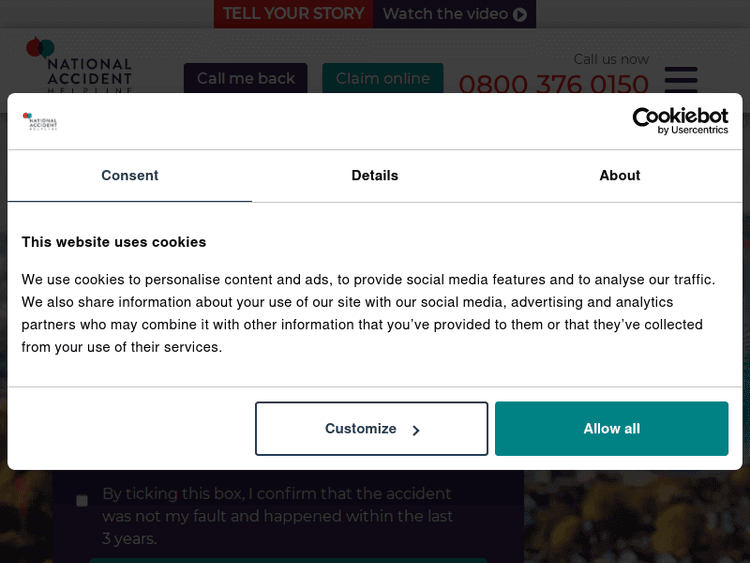The width and height of the screenshot is (750, 563).
Task: Tick the accident not my fault checkbox
Action: pos(82,500)
